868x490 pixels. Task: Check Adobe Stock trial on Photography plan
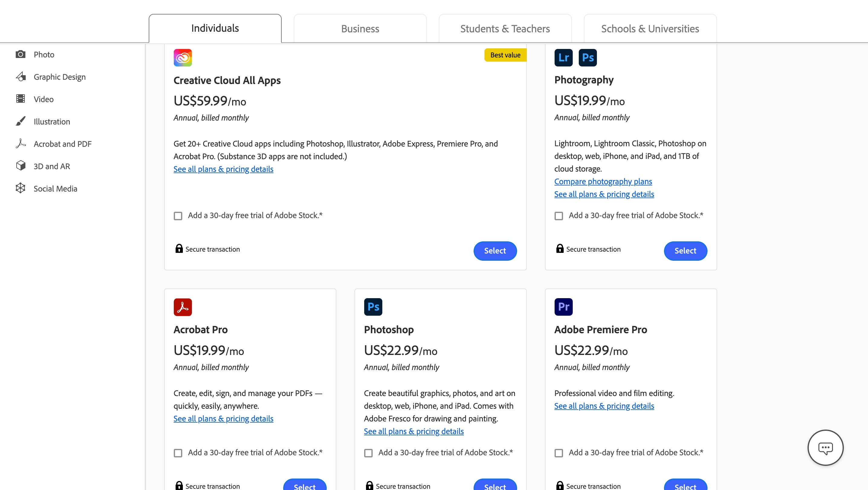click(x=559, y=215)
